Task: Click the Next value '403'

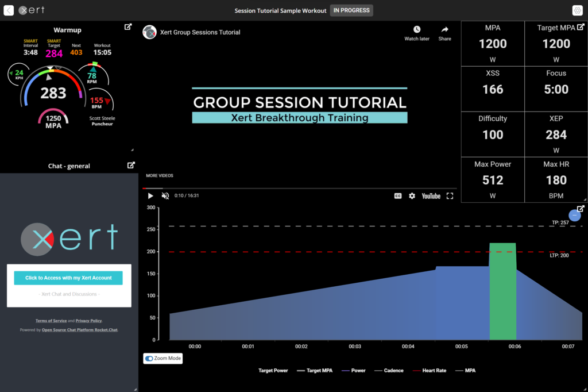Action: pos(76,52)
